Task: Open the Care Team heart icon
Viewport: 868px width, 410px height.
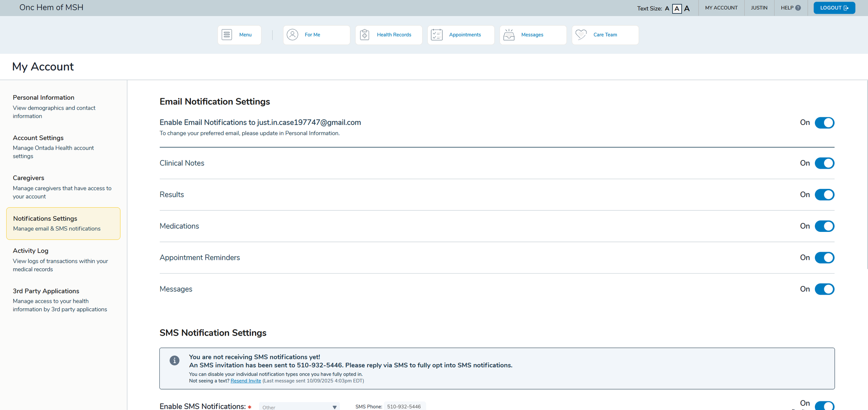Action: (x=581, y=35)
